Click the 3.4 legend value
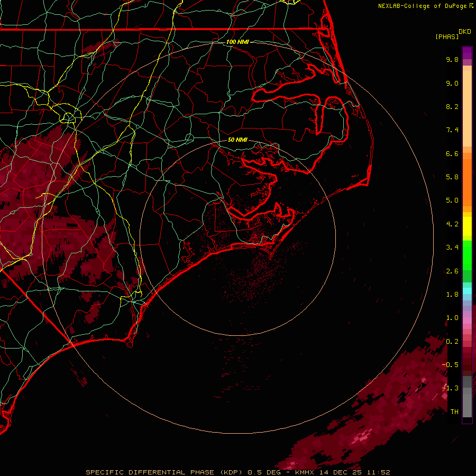This screenshot has width=476, height=476. point(452,248)
